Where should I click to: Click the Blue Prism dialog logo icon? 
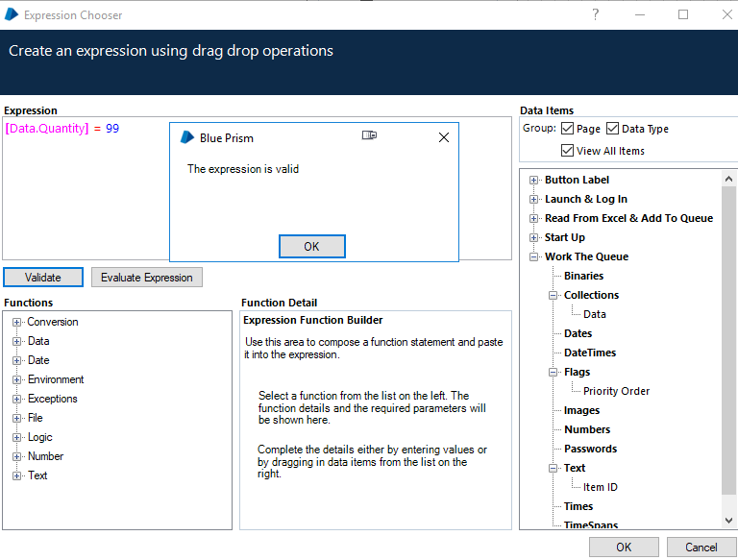point(187,137)
